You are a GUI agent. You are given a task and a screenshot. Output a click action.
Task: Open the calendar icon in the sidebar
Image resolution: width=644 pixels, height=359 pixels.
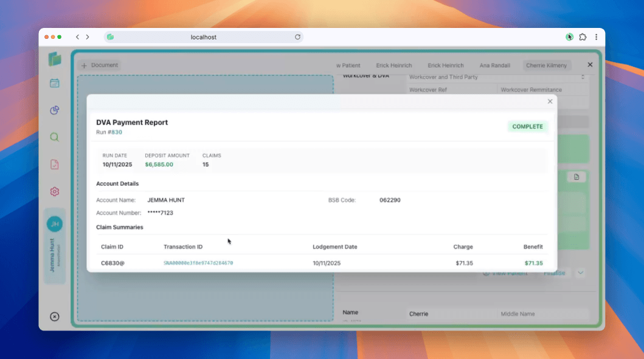coord(55,84)
